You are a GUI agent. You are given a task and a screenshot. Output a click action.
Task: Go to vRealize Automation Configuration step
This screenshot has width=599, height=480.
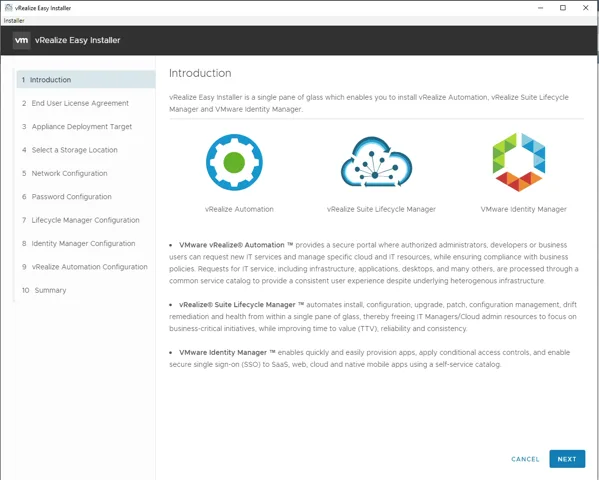(x=86, y=267)
